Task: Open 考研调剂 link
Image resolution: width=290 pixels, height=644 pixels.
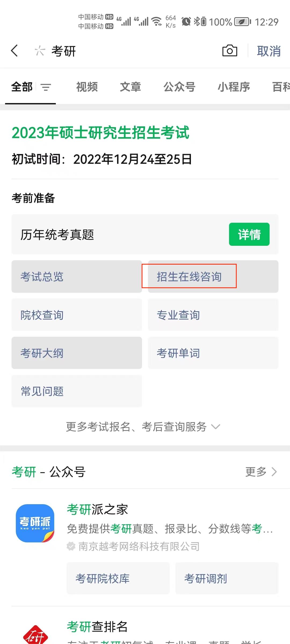Action: 227,578
